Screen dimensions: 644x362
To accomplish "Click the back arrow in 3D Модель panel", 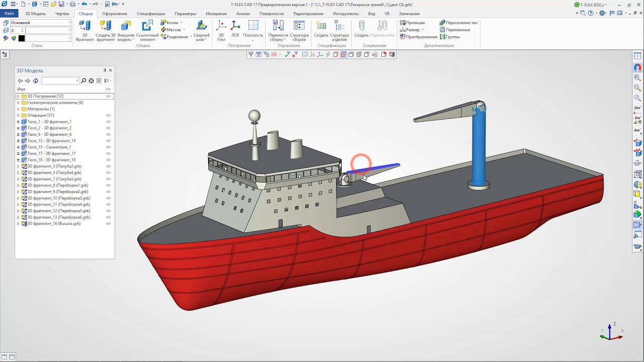I will (x=20, y=80).
